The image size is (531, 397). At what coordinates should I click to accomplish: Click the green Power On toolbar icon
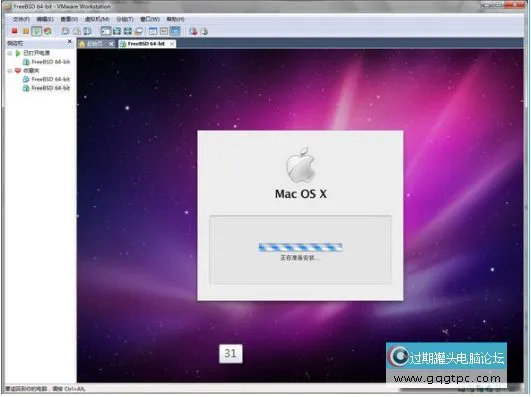pos(37,31)
